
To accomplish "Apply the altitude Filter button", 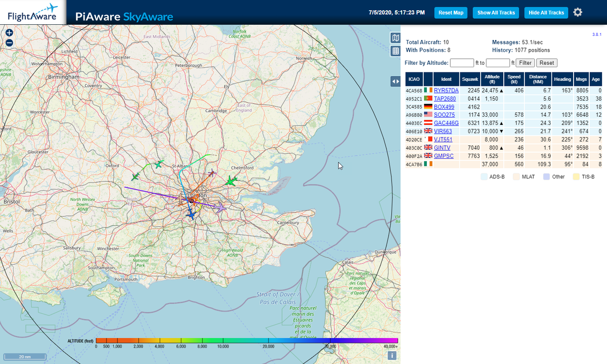I will coord(525,63).
